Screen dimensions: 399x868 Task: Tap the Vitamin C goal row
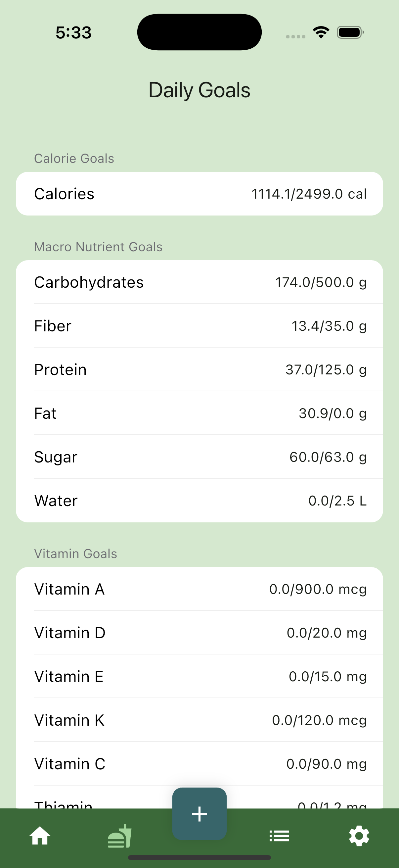tap(199, 763)
